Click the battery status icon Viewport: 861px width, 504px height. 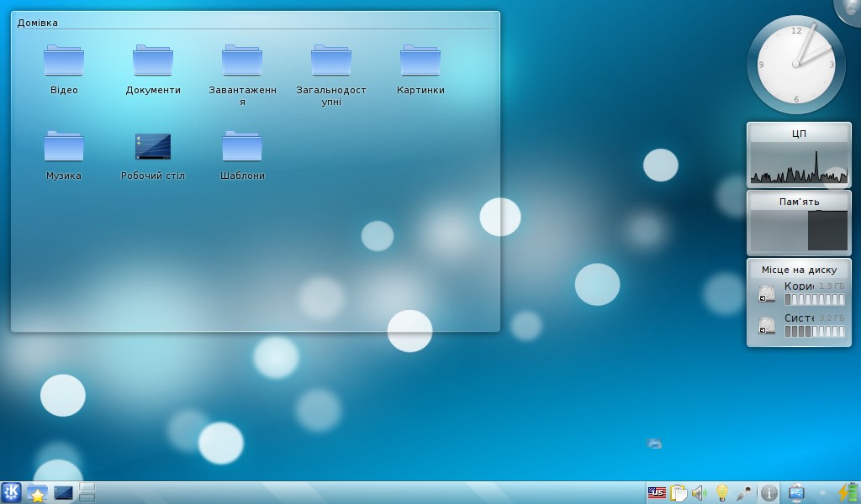click(x=848, y=492)
